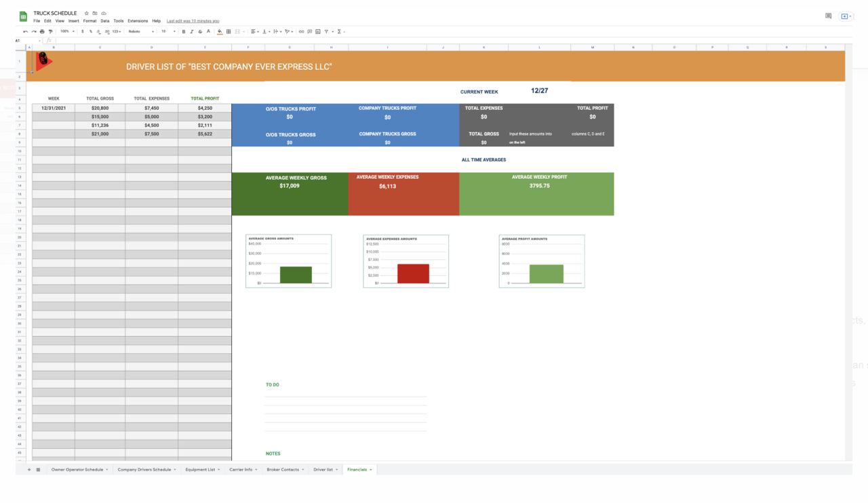Switch to the Equipment List tab
The image size is (868, 503).
pos(202,469)
